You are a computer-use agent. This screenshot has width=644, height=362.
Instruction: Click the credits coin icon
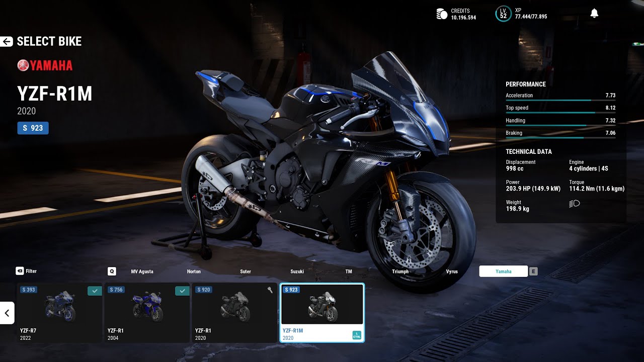442,14
